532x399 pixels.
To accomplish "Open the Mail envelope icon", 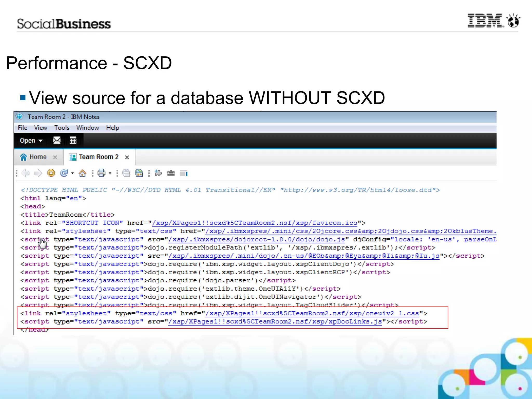I will point(57,141).
